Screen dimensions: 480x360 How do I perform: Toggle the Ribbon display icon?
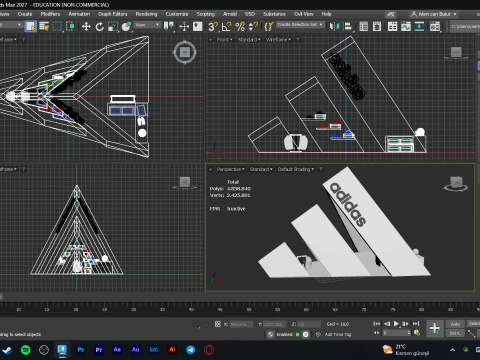click(392, 26)
